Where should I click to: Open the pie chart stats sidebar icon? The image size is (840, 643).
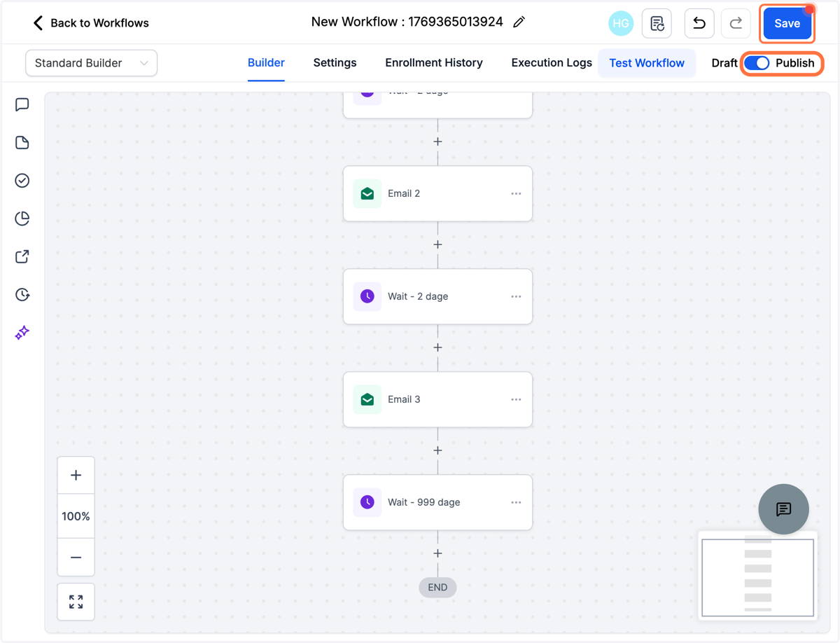pos(22,219)
